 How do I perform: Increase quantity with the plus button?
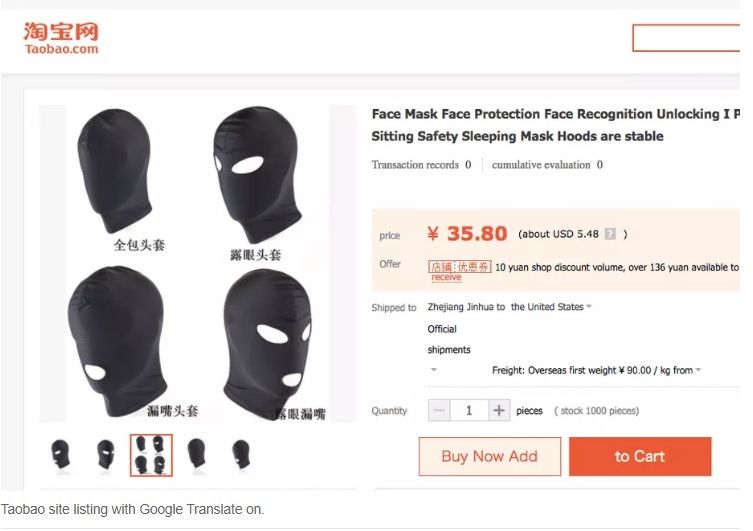[x=499, y=410]
